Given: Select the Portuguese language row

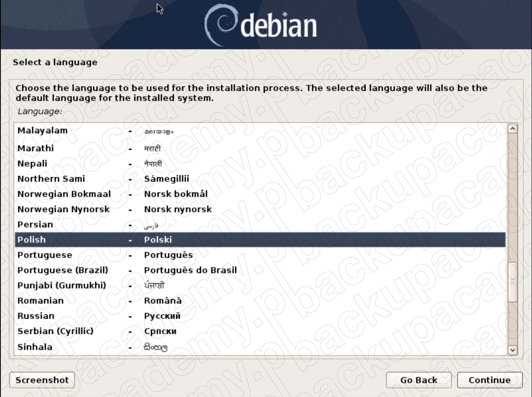Looking at the screenshot, I should coord(260,255).
